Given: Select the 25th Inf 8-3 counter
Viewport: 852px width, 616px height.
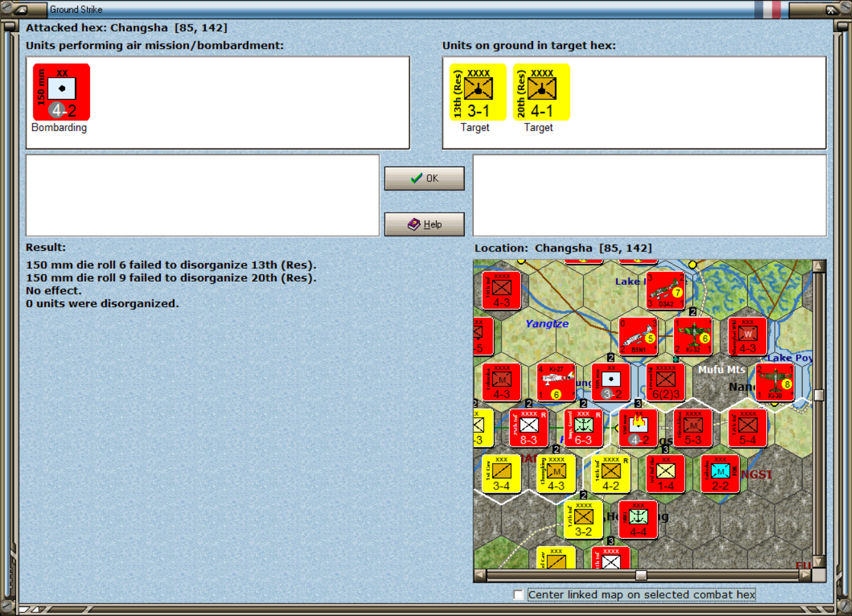Looking at the screenshot, I should coord(529,428).
